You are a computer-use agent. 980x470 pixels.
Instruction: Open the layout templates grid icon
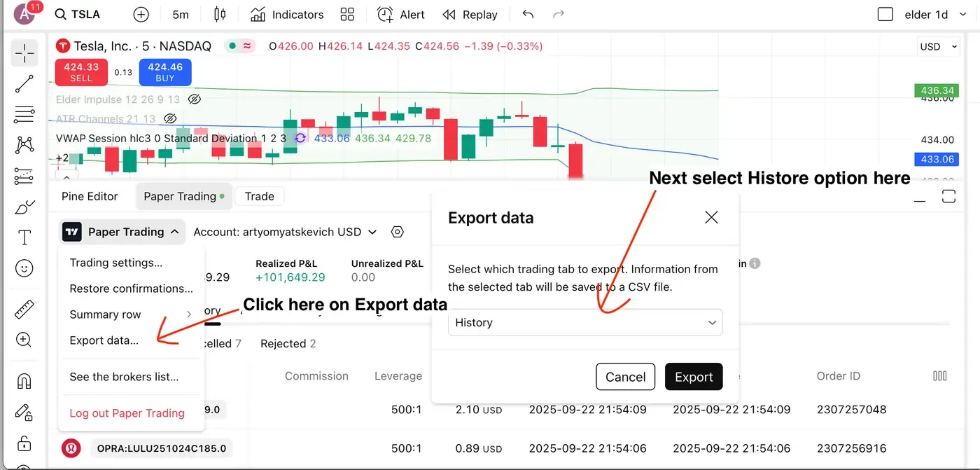(x=347, y=15)
